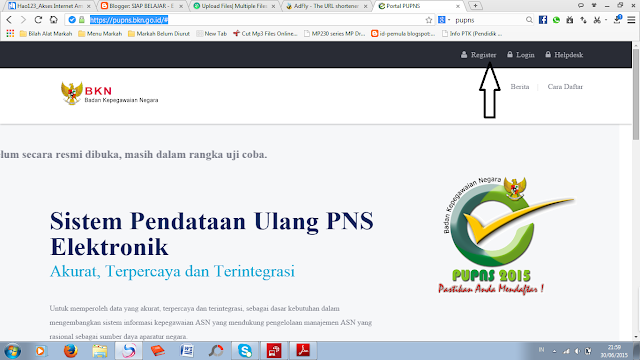Switch to Upload Files tab

click(x=233, y=6)
